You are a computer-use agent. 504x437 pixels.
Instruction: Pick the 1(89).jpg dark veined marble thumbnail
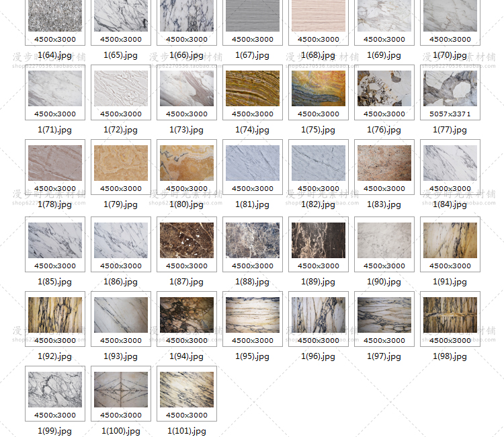(x=319, y=241)
